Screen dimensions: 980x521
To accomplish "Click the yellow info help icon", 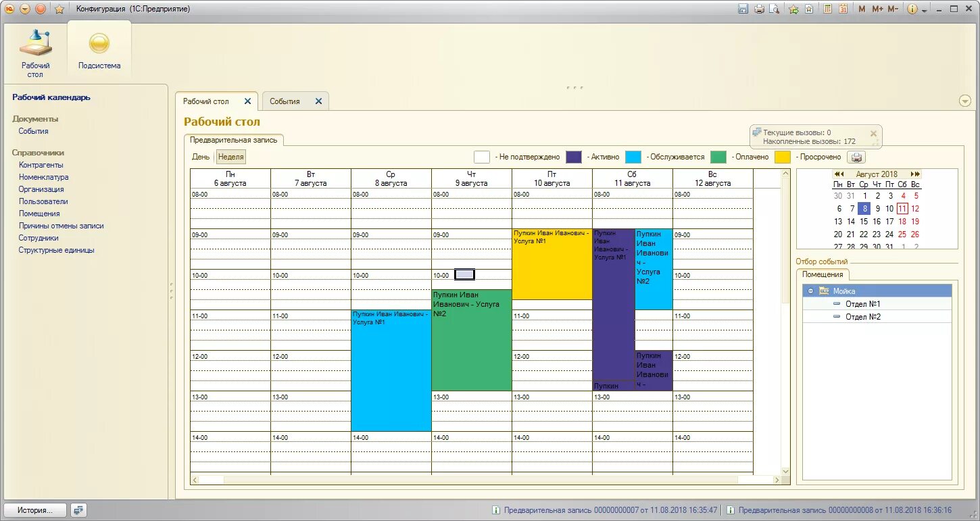I will click(912, 9).
